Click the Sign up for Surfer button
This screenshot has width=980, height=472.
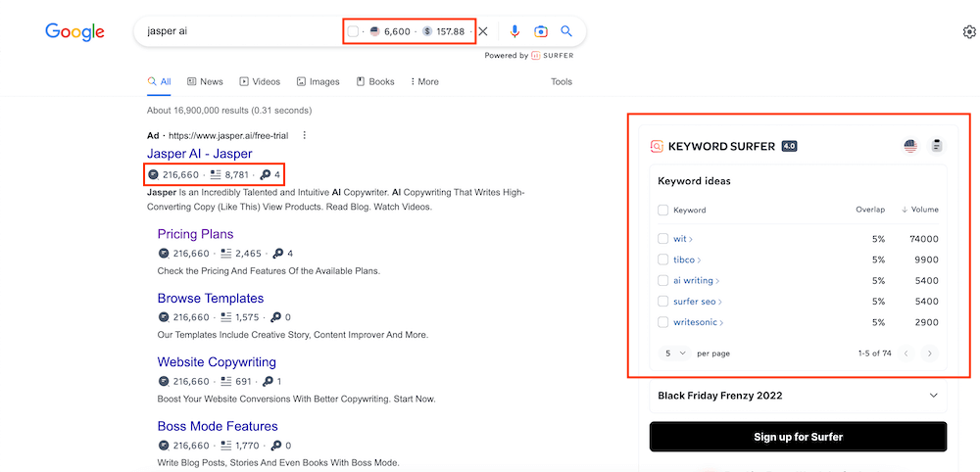[798, 437]
